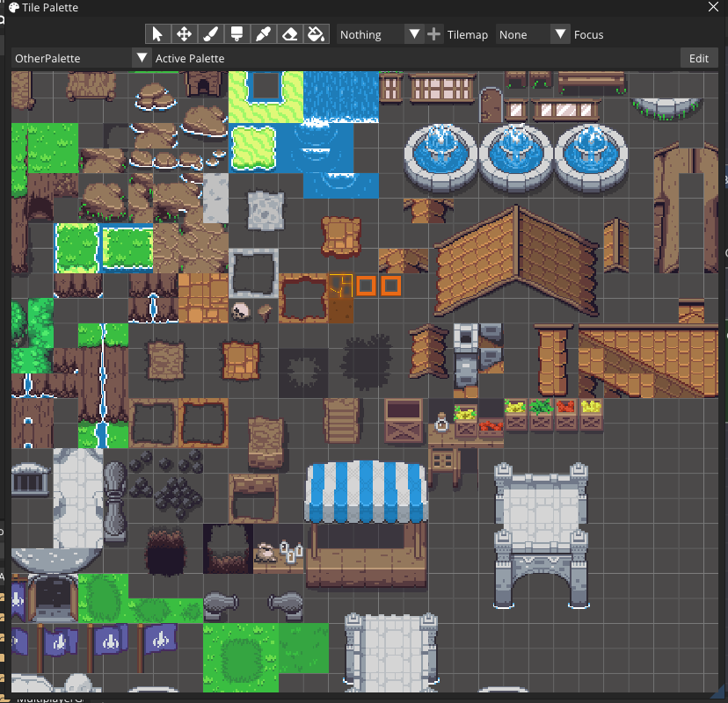Pick the pile of cannonballs tile
Image resolution: width=728 pixels, height=703 pixels.
pyautogui.click(x=178, y=497)
